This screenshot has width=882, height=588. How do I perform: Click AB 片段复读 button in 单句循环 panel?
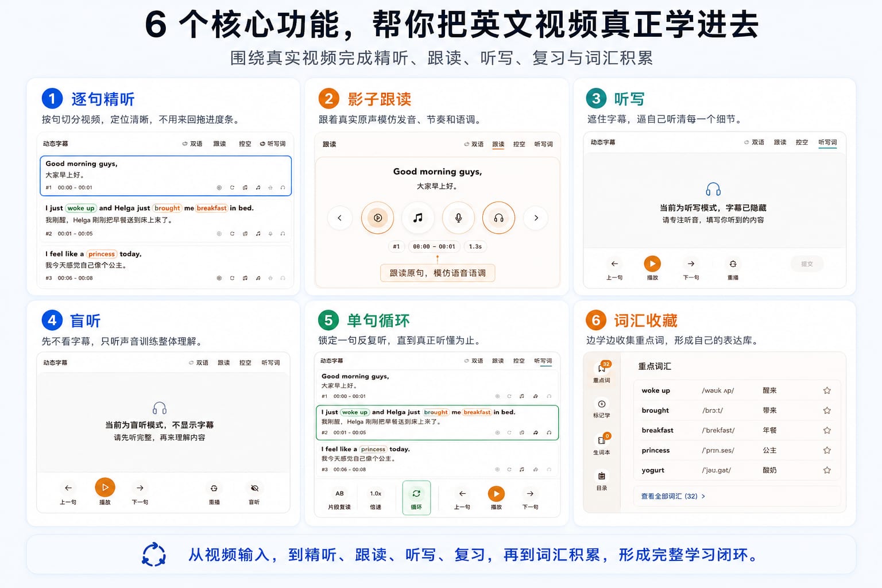point(339,498)
